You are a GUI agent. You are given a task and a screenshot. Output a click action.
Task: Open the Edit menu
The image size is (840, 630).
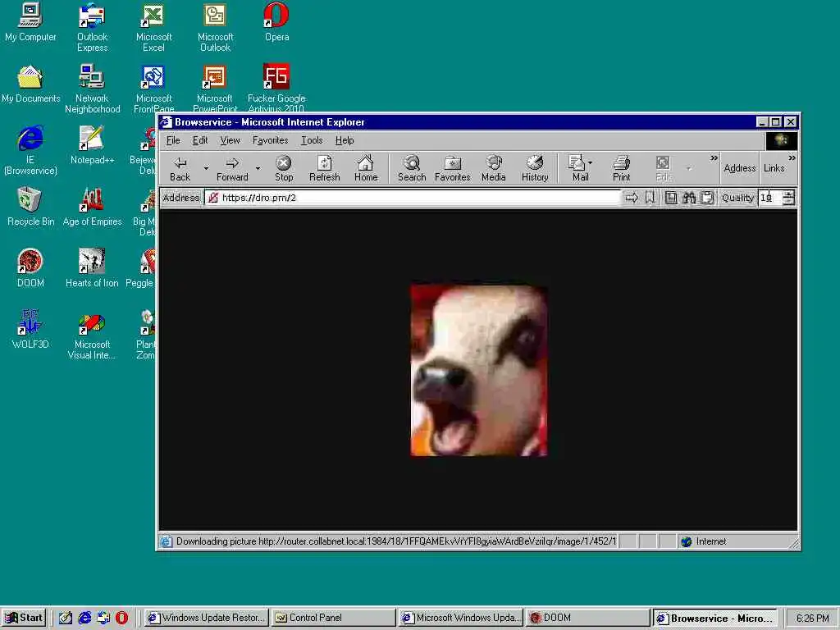click(200, 140)
